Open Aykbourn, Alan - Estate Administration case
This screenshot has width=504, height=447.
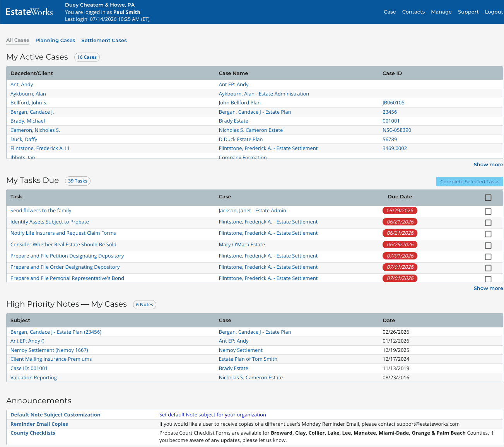tap(264, 94)
